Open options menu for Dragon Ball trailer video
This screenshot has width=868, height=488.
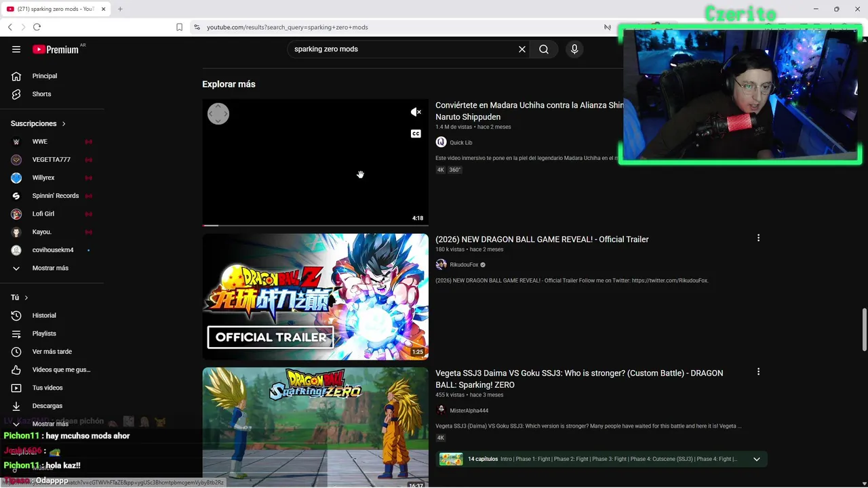click(758, 238)
